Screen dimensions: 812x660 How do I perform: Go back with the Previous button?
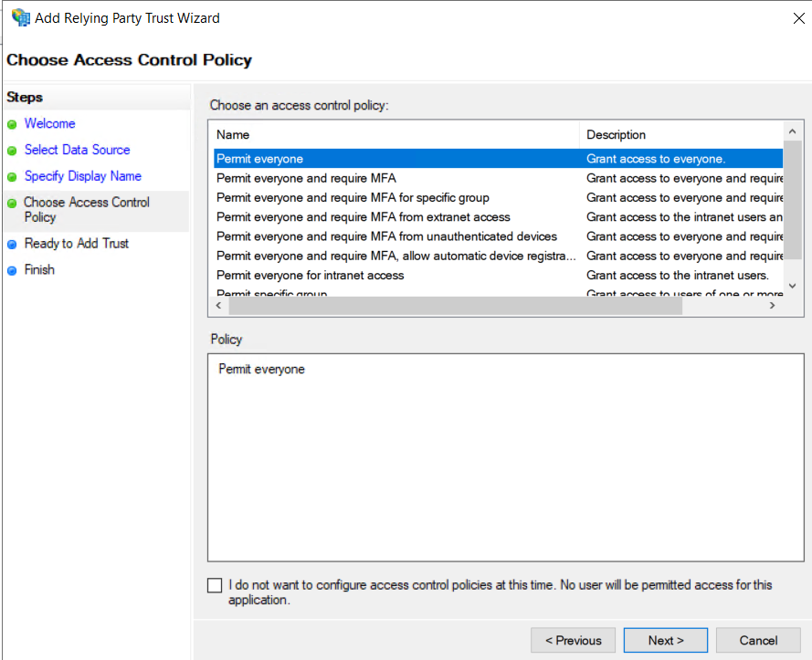point(573,640)
